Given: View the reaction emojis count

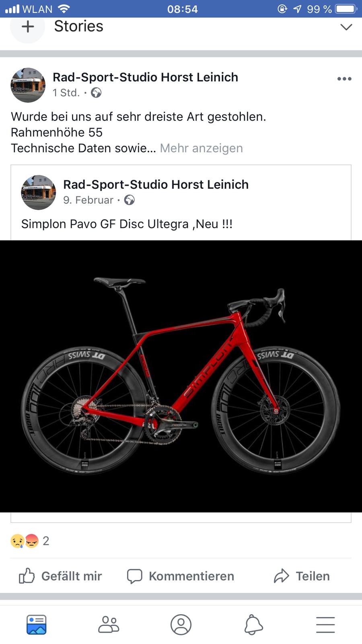Looking at the screenshot, I should click(x=30, y=541).
